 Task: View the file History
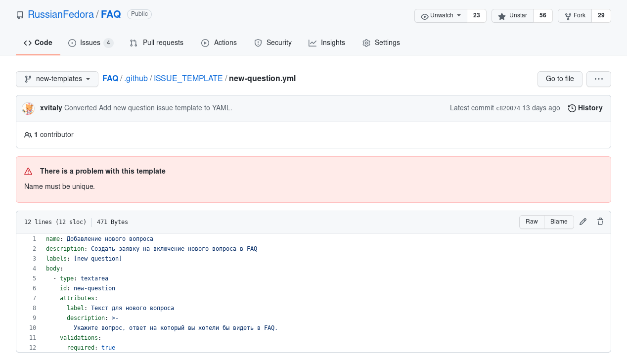(x=585, y=108)
